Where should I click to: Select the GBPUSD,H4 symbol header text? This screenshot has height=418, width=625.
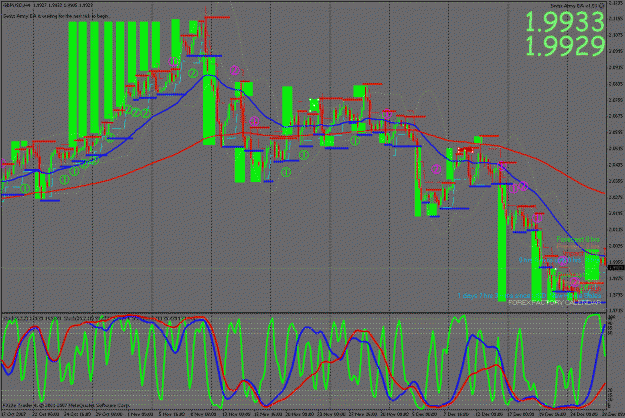tap(48, 5)
